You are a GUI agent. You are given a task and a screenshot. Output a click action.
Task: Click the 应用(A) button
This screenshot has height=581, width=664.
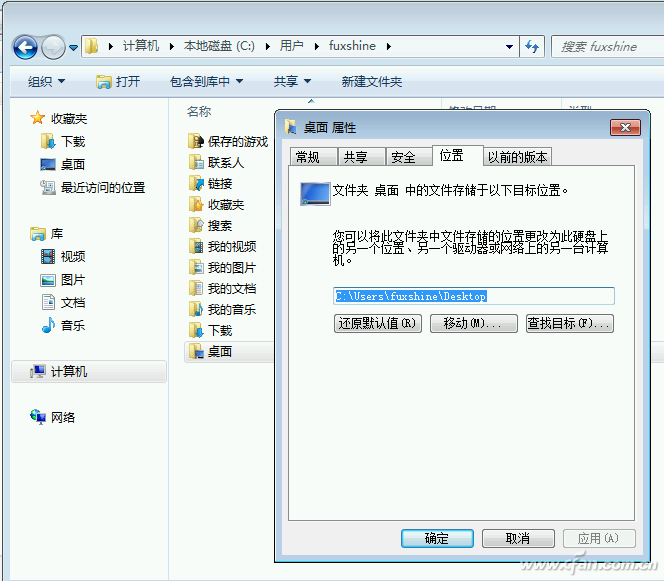tap(599, 538)
